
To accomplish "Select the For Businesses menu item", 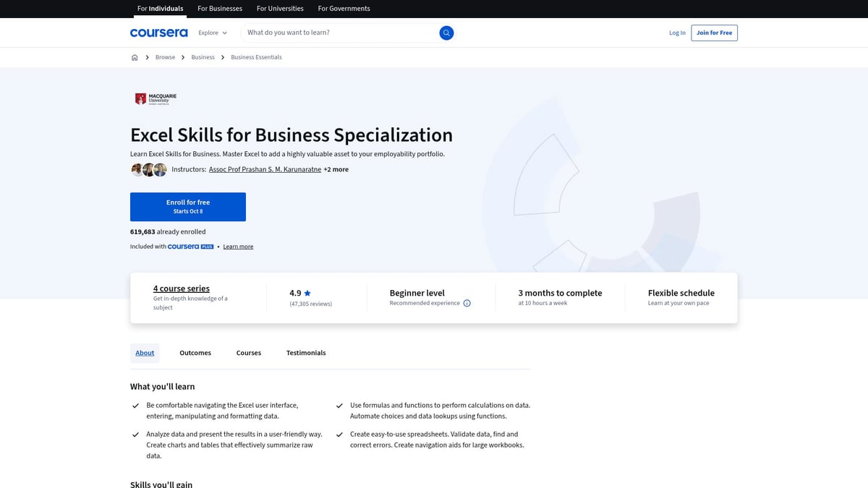I will 219,8.
